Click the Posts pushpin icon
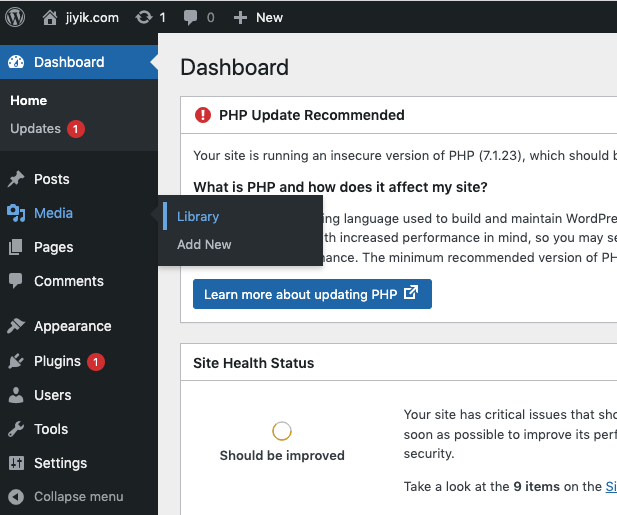This screenshot has height=515, width=617. point(16,179)
